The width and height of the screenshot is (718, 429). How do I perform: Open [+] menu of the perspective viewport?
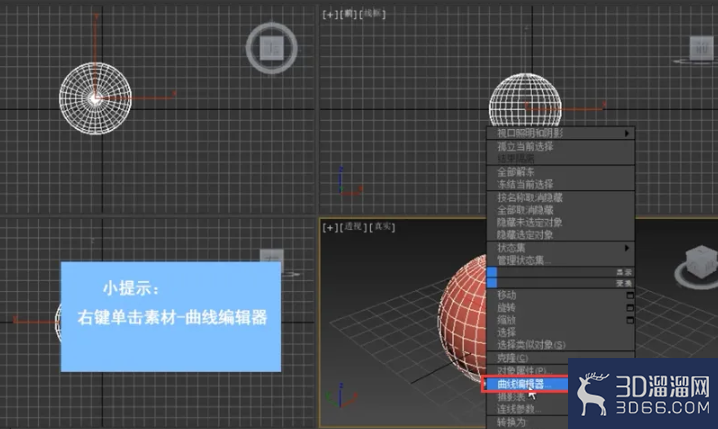click(329, 227)
